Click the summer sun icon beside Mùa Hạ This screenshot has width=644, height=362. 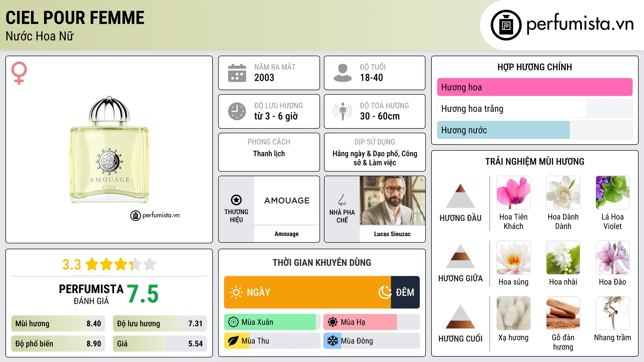[333, 322]
